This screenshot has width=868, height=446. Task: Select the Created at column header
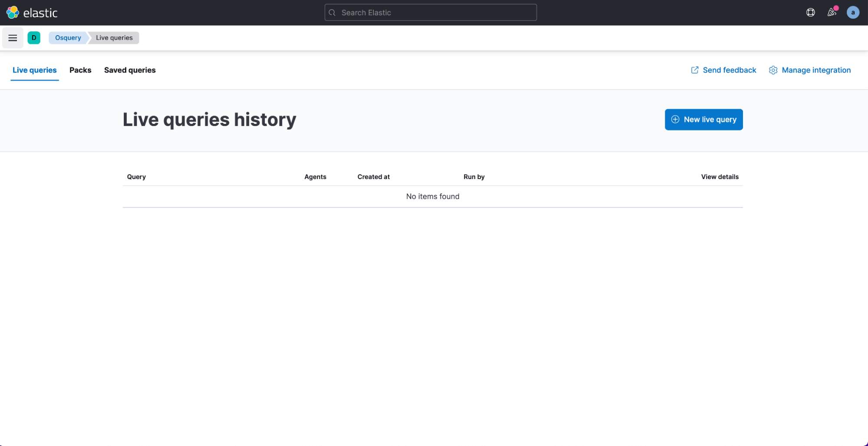point(373,177)
